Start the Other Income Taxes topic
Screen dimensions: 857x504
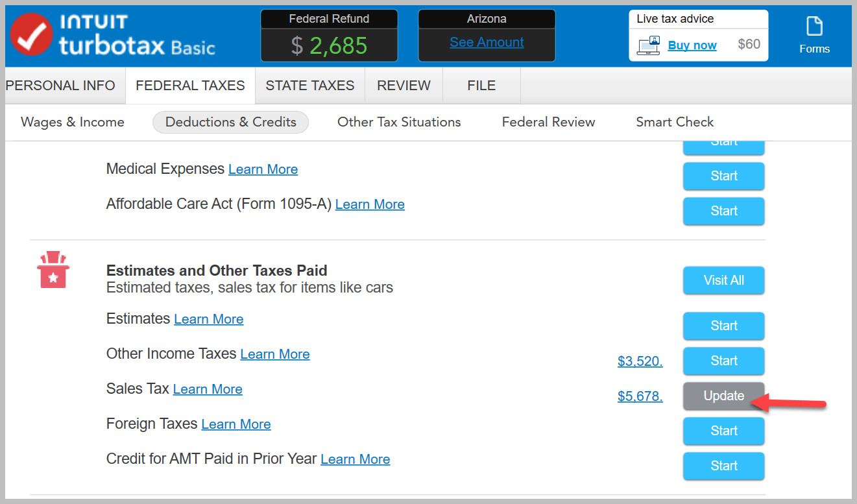click(723, 361)
